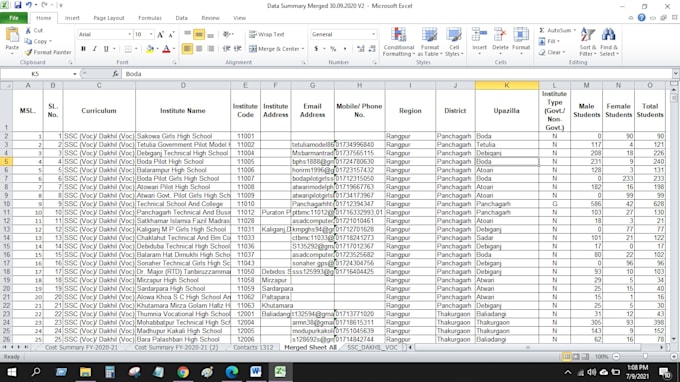
Task: Apply the yellow fill color bucket
Action: pos(150,49)
